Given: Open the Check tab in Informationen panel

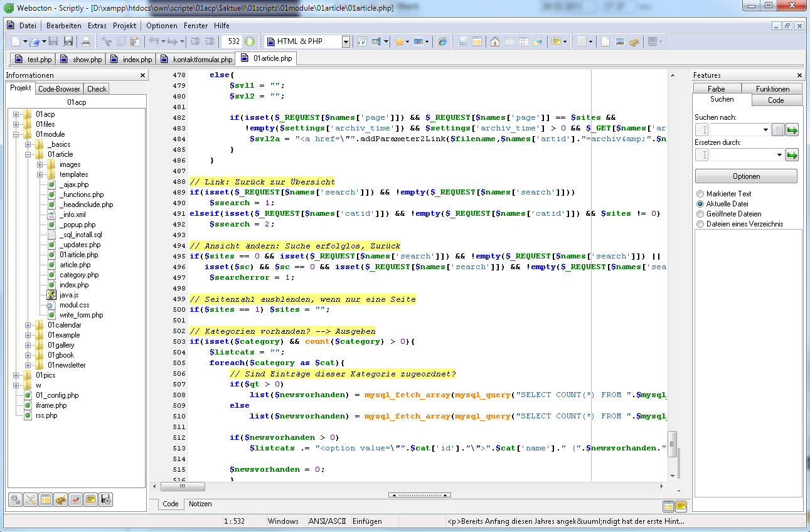Looking at the screenshot, I should click(x=97, y=89).
